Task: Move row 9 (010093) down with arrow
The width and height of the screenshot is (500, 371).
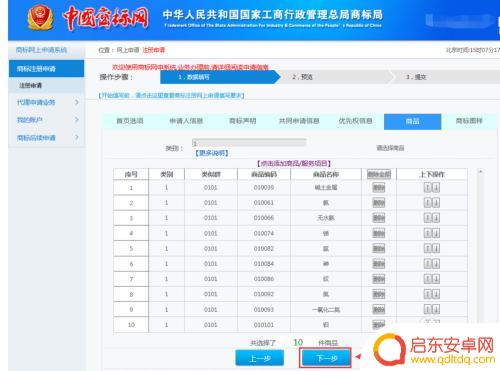Action: pos(436,309)
